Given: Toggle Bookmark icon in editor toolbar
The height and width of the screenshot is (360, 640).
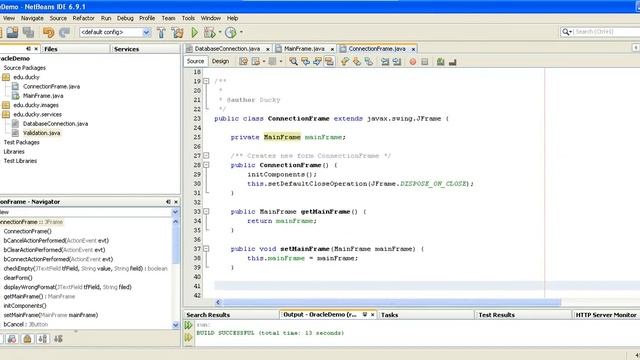Looking at the screenshot, I should tap(369, 62).
